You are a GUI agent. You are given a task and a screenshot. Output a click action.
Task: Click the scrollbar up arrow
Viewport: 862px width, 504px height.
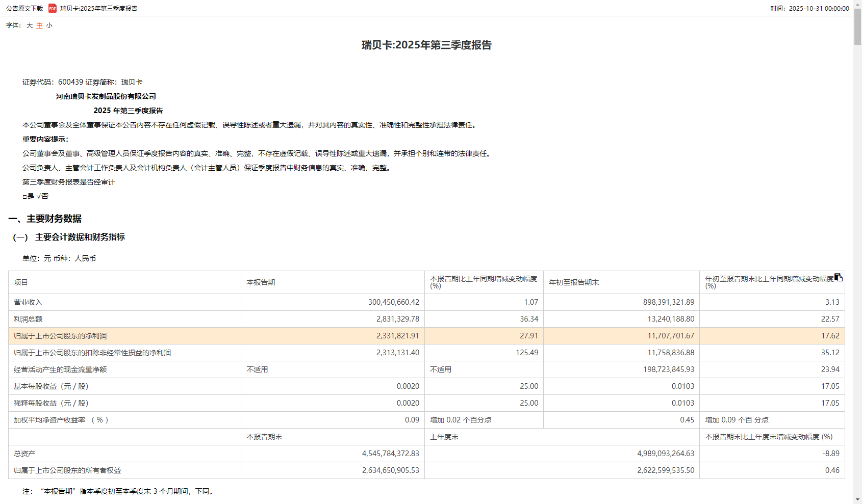pos(857,4)
